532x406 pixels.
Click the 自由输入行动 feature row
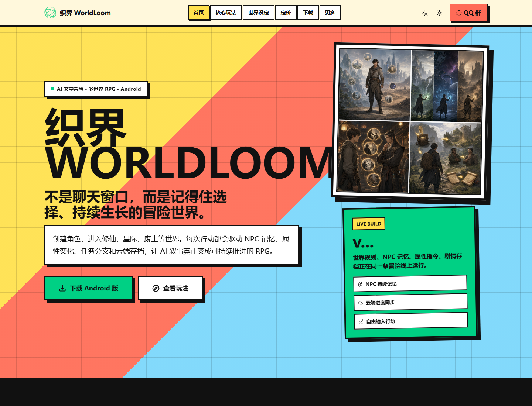coord(411,321)
